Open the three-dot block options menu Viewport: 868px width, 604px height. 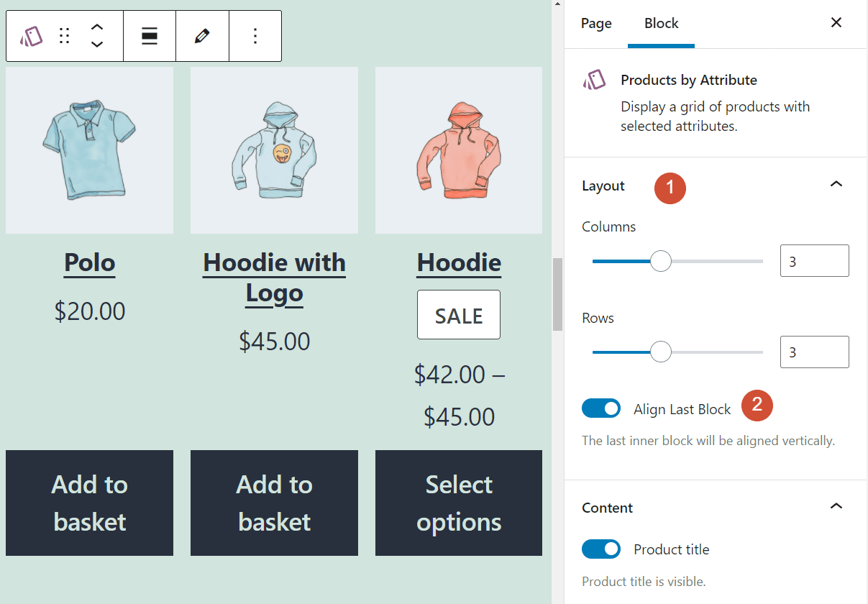pyautogui.click(x=255, y=35)
